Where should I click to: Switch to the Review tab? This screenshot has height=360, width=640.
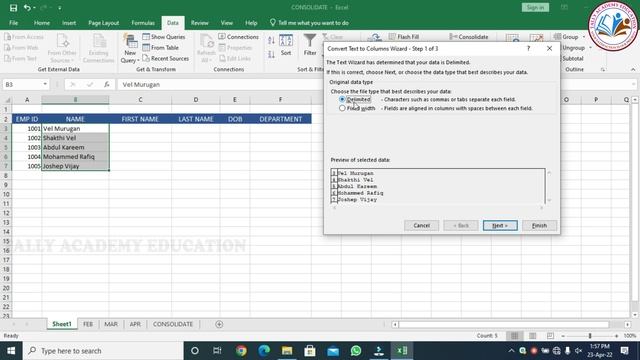tap(200, 23)
